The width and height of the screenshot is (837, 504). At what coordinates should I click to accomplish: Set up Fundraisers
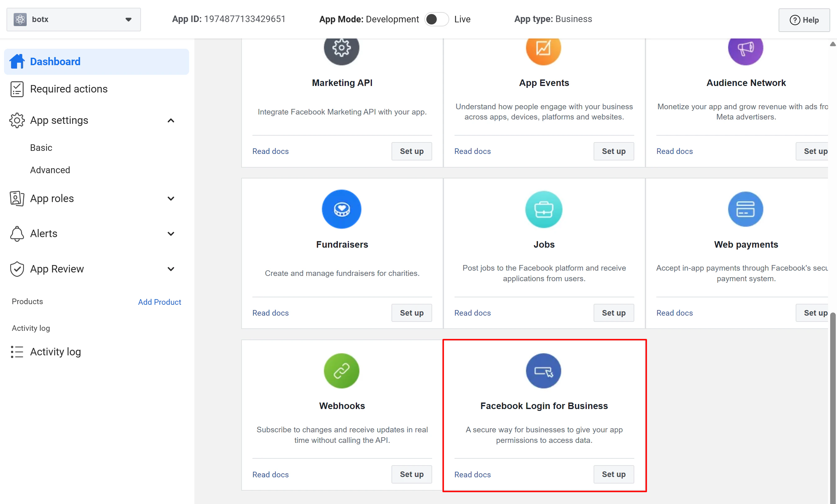(x=411, y=313)
